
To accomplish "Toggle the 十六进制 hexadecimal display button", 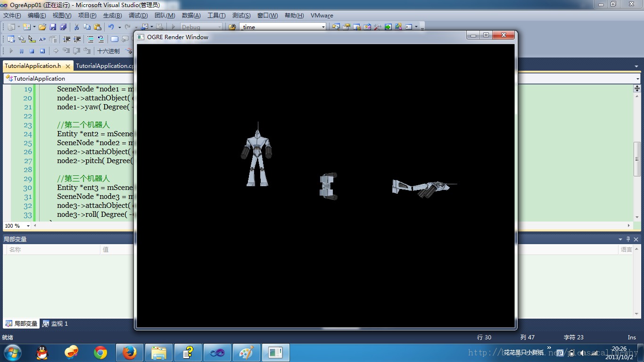I will [108, 51].
